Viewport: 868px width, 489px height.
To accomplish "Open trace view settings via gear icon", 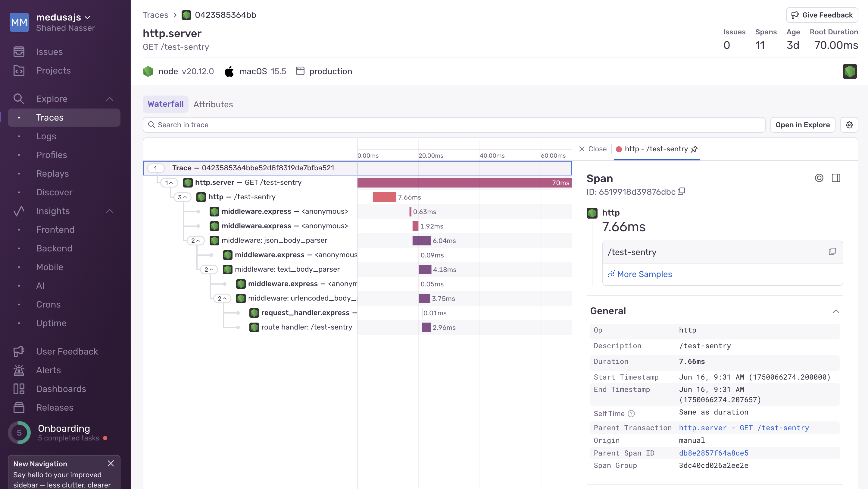I will click(x=849, y=125).
